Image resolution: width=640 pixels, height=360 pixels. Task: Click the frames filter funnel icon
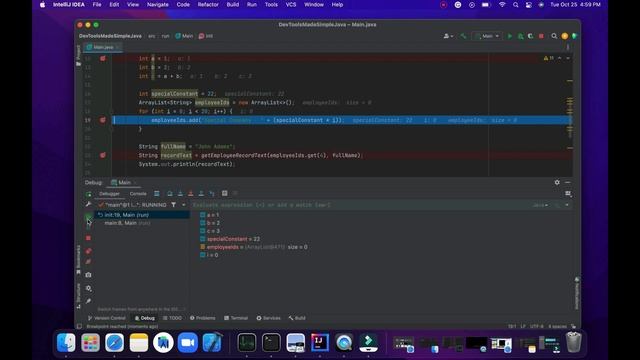[173, 204]
